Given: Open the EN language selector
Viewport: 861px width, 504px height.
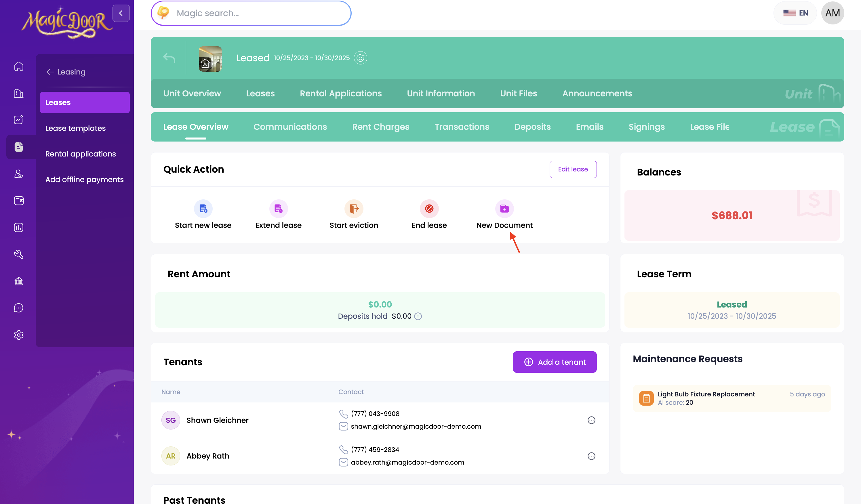Looking at the screenshot, I should [x=795, y=13].
